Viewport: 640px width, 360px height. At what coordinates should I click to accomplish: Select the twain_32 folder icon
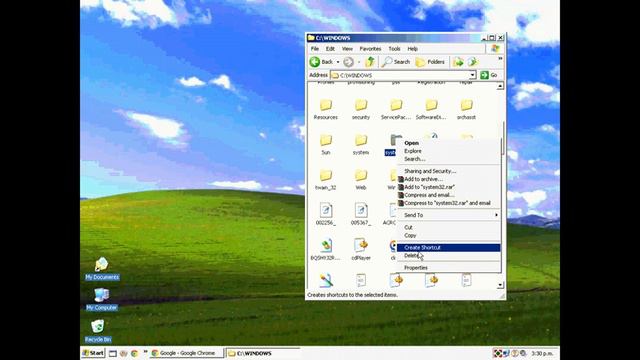[326, 176]
